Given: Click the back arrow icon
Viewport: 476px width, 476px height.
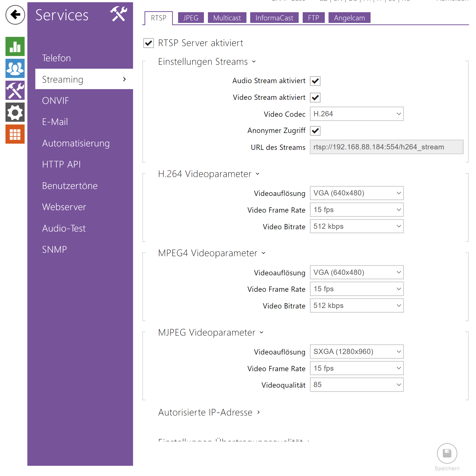Looking at the screenshot, I should 15,15.
